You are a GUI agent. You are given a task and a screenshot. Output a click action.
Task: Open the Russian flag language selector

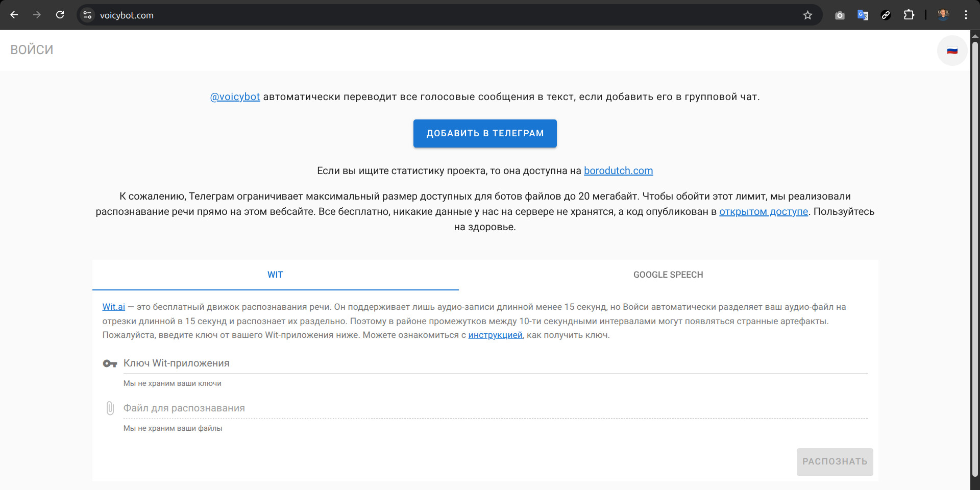(952, 51)
